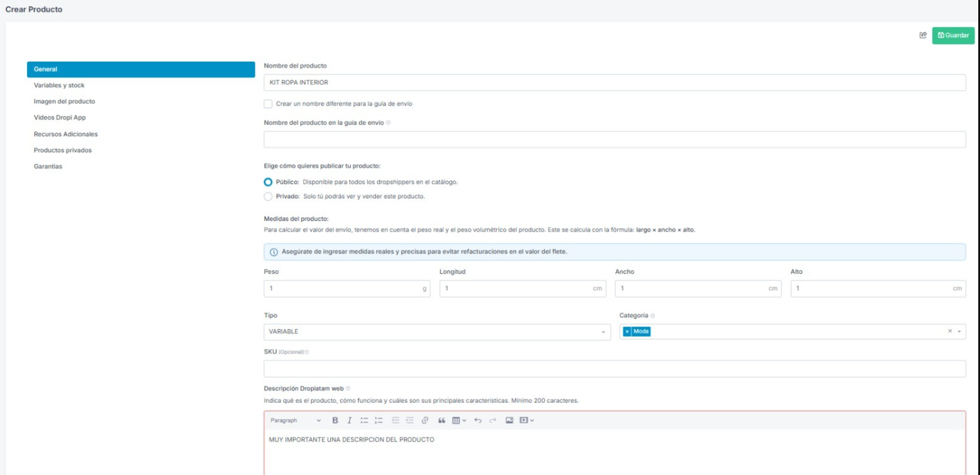Viewport: 980px width, 475px height.
Task: Insert an image into the description
Action: (509, 420)
